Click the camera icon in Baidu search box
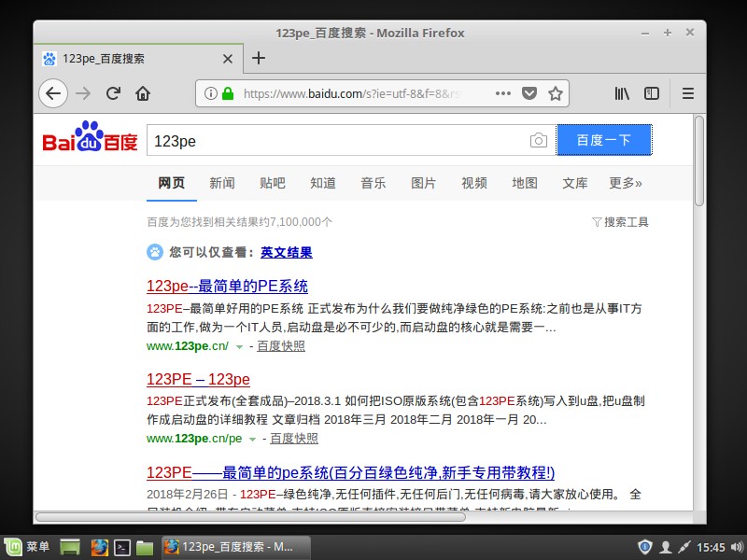Viewport: 747px width, 560px height. point(539,140)
